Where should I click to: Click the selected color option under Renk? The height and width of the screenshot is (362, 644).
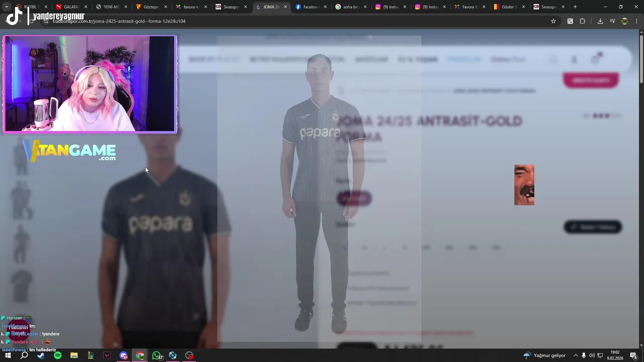pyautogui.click(x=354, y=198)
